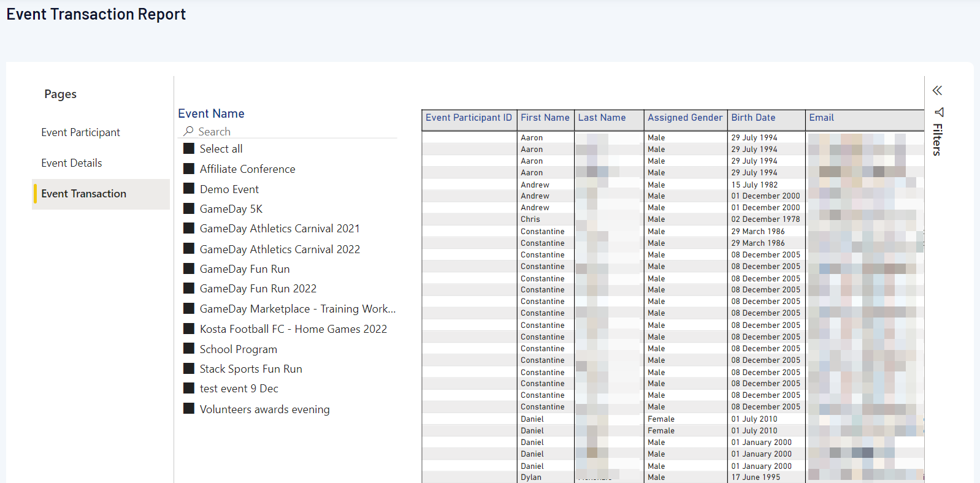Open the Event Participant page

[x=80, y=132]
